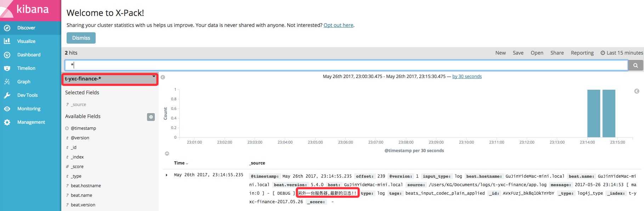The image size is (644, 211).
Task: Select the _score field
Action: [77, 167]
